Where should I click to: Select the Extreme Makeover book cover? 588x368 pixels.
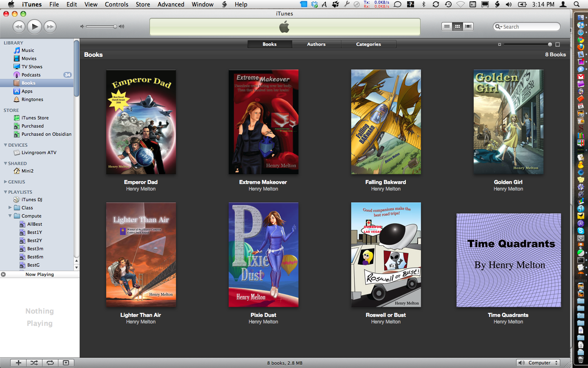coord(263,122)
